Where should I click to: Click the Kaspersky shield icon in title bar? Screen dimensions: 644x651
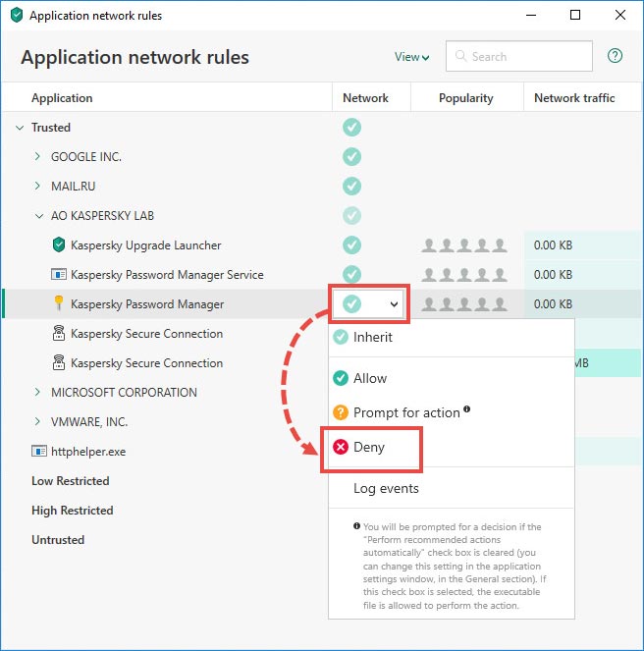tap(17, 16)
